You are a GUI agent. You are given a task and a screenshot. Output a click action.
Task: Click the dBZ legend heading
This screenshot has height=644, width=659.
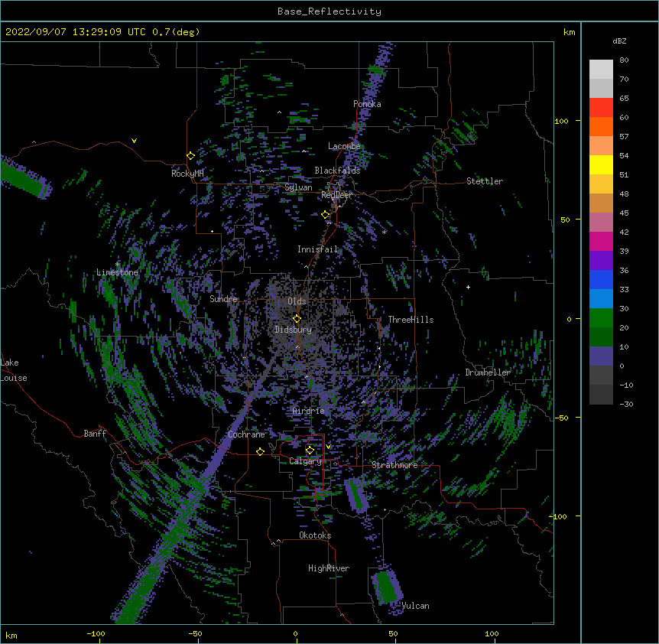619,41
